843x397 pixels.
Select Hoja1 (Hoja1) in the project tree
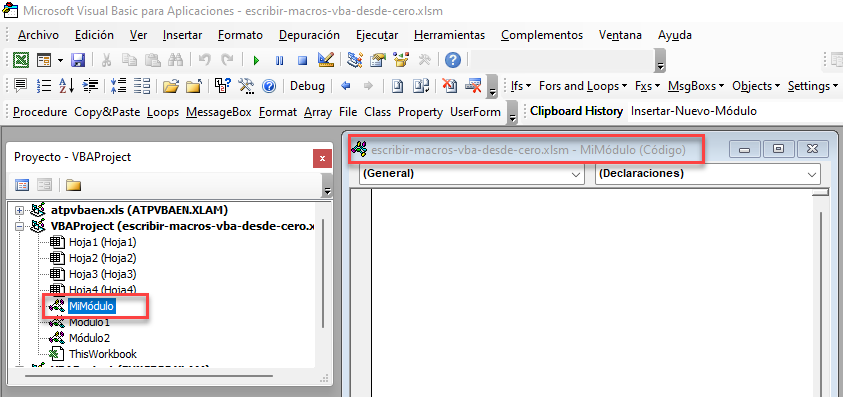coord(103,242)
